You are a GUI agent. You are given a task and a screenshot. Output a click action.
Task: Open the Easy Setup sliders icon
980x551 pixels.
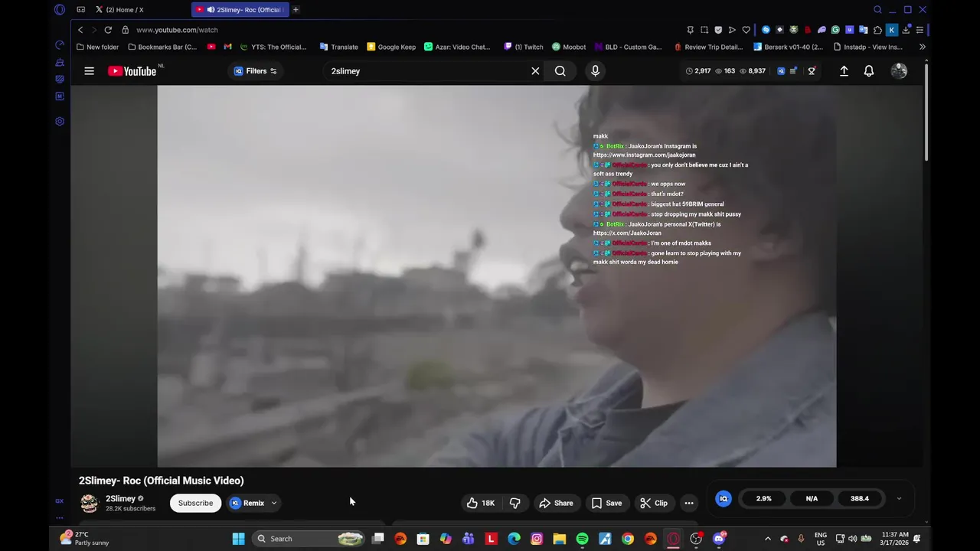pyautogui.click(x=920, y=30)
